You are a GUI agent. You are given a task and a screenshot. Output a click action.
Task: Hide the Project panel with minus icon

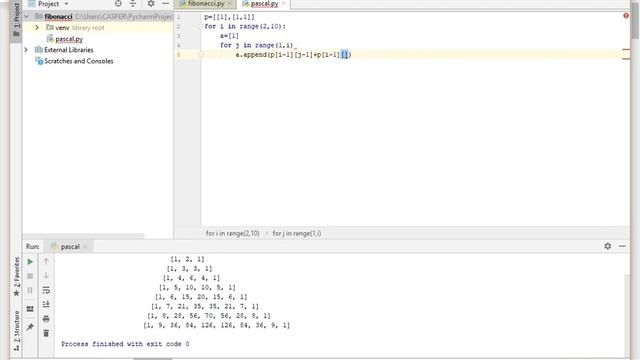(x=165, y=4)
